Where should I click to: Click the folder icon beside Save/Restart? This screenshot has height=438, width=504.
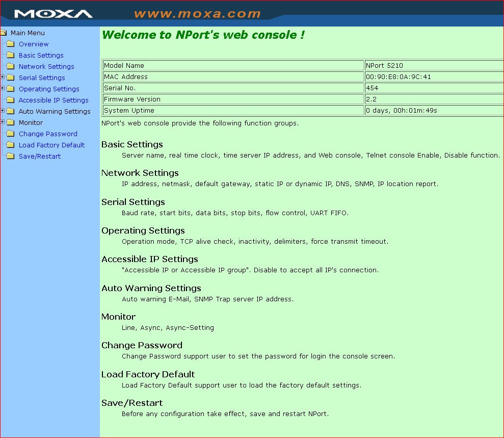[x=11, y=157]
